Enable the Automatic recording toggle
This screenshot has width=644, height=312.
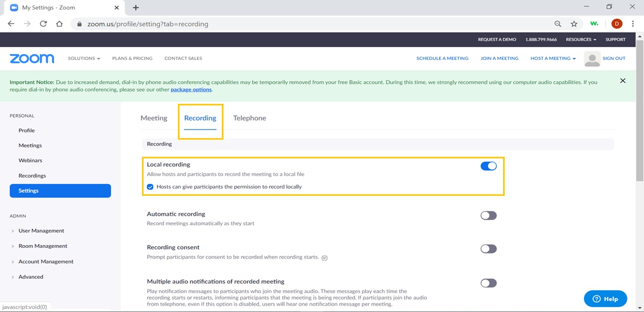488,216
